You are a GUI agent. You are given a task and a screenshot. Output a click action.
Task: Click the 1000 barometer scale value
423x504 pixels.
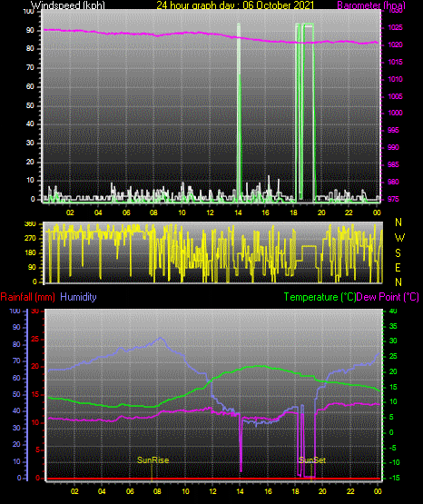(x=395, y=113)
